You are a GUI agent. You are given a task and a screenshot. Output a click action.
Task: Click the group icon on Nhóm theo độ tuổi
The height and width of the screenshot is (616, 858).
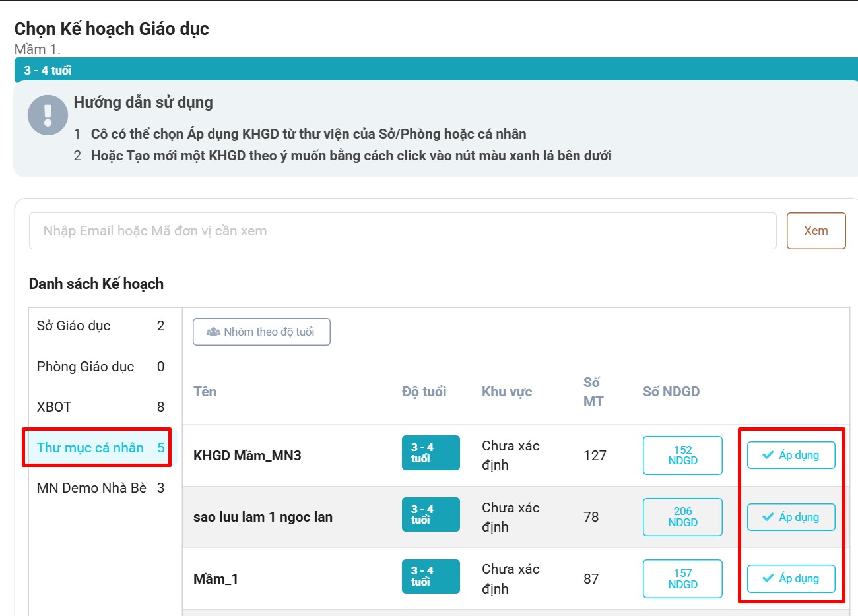pos(213,332)
